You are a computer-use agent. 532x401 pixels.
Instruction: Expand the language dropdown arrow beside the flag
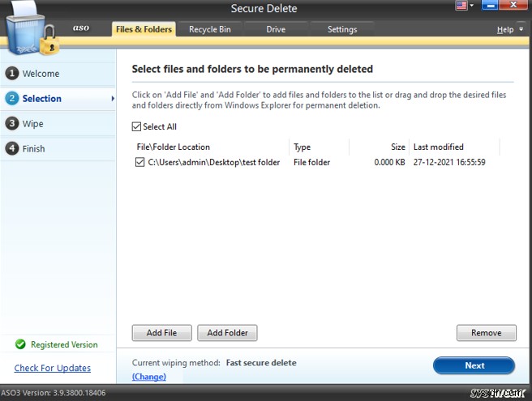pyautogui.click(x=472, y=6)
